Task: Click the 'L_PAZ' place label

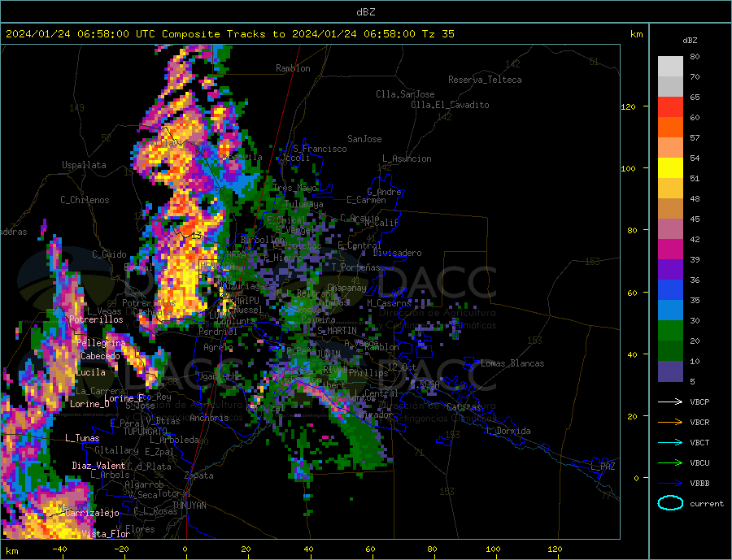Action: click(603, 467)
